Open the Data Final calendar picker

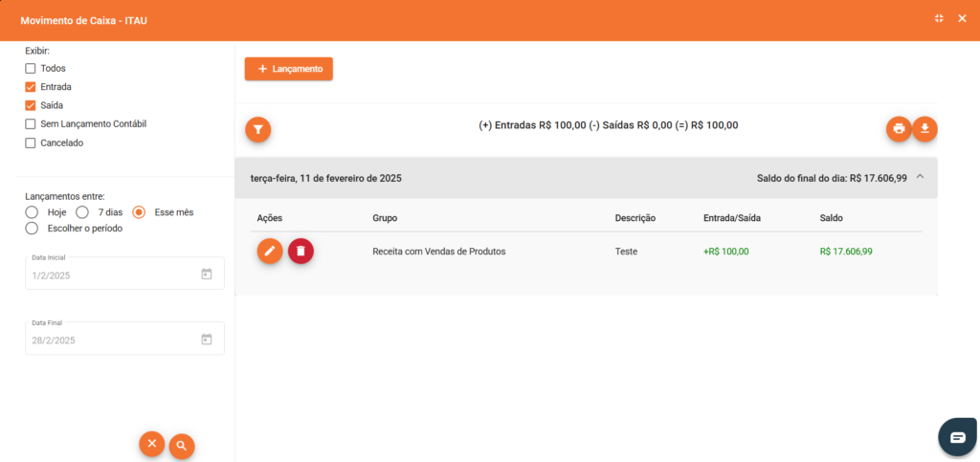(x=206, y=340)
